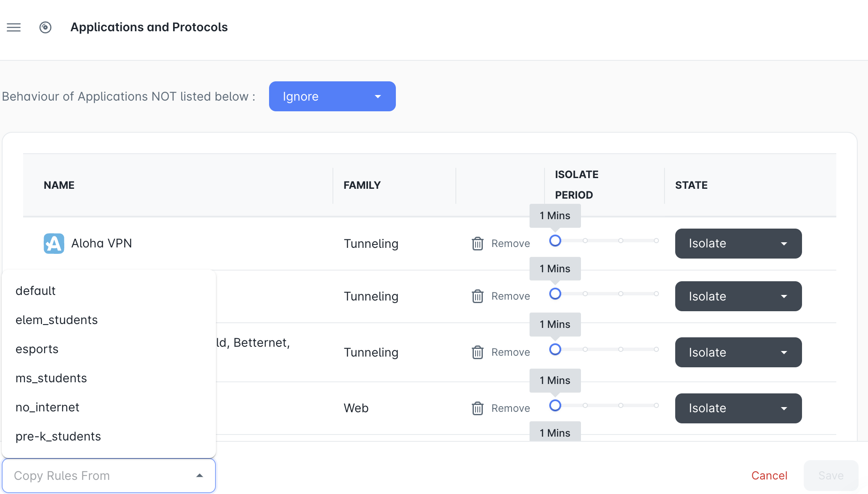
Task: Click the Aloha VPN name text
Action: point(102,244)
